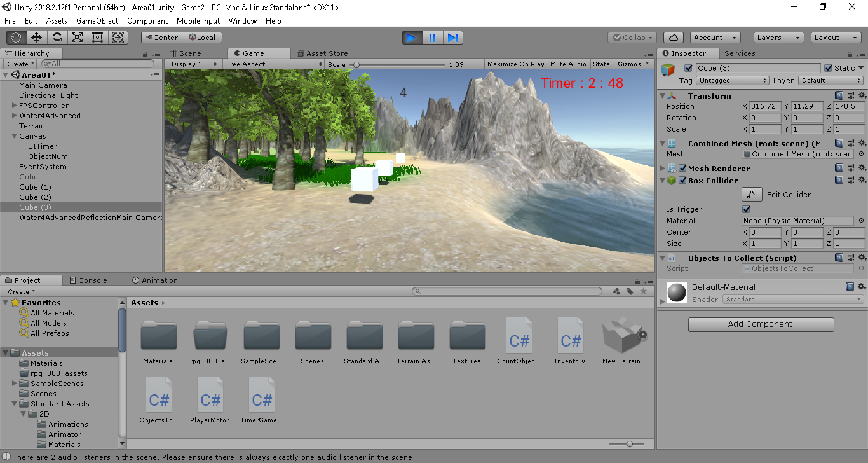Step one frame forward

click(x=452, y=38)
